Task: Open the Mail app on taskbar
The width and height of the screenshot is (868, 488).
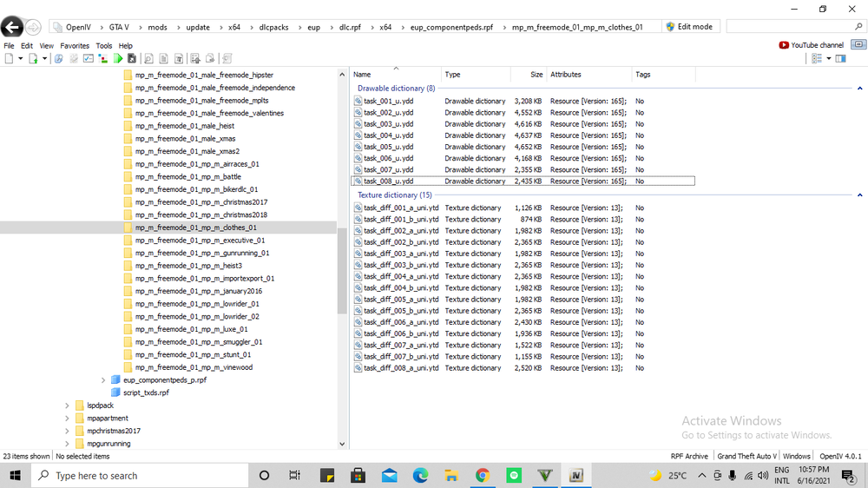Action: click(389, 475)
